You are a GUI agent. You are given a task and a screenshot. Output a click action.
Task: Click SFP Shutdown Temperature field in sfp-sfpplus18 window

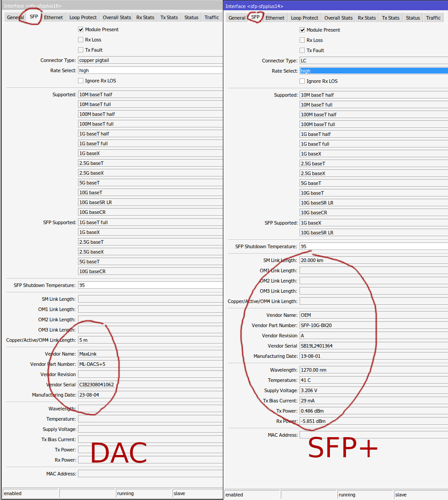[x=150, y=285]
